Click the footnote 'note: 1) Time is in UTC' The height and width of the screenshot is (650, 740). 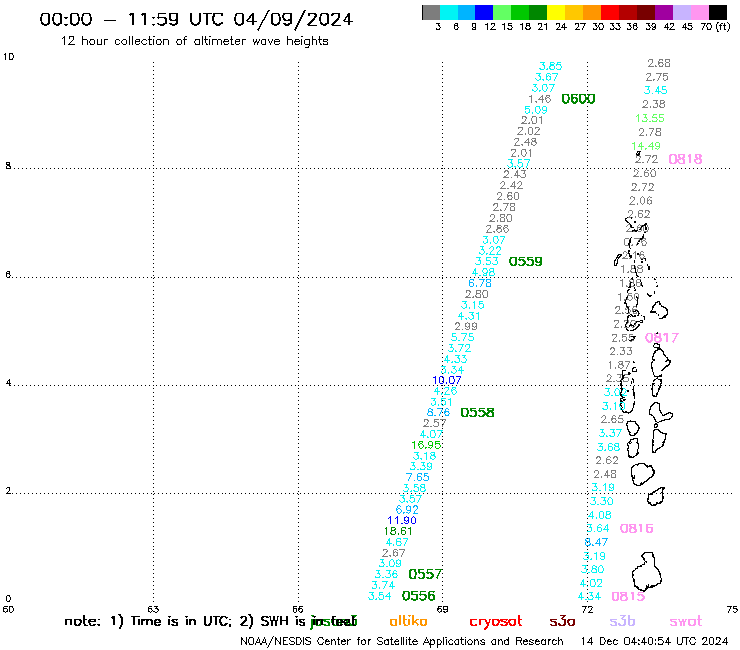tap(149, 621)
